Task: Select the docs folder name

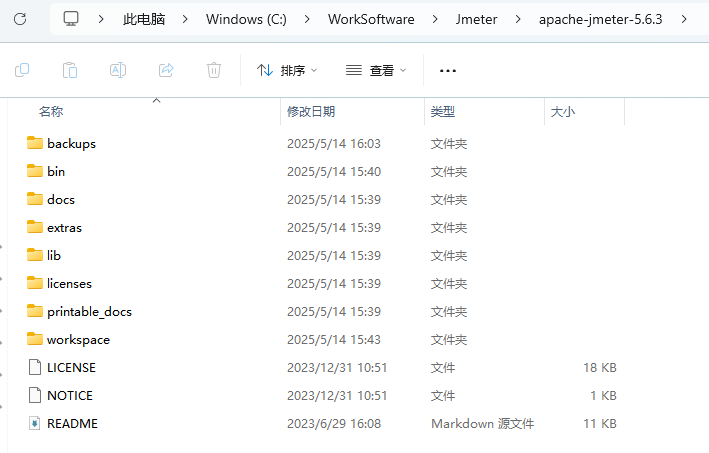Action: (x=61, y=200)
